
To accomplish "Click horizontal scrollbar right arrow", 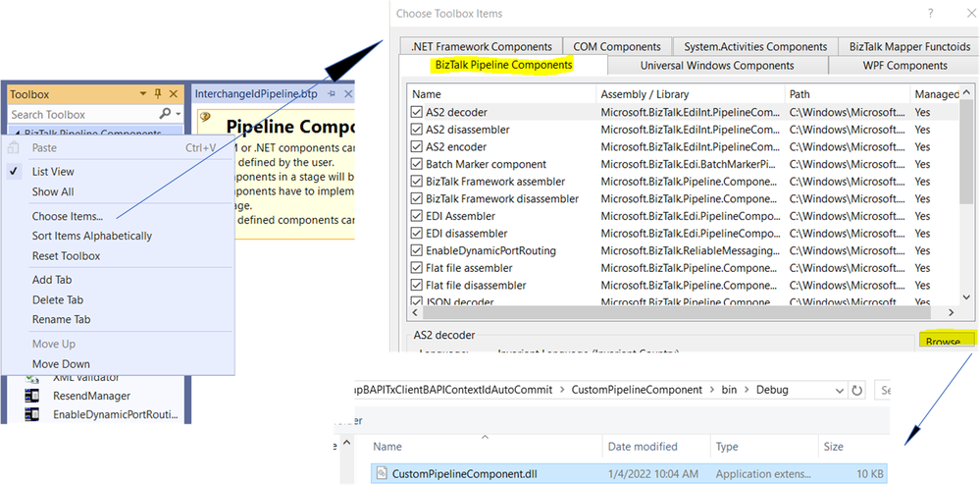I will coord(951,311).
